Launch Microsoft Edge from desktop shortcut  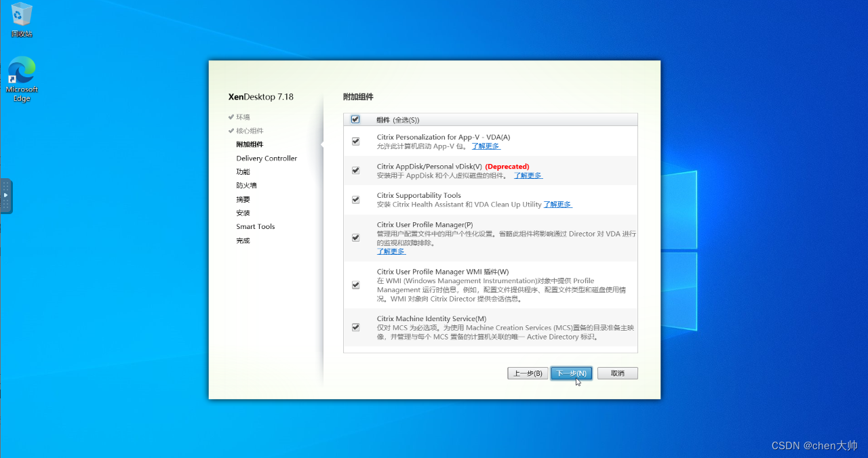(x=22, y=79)
